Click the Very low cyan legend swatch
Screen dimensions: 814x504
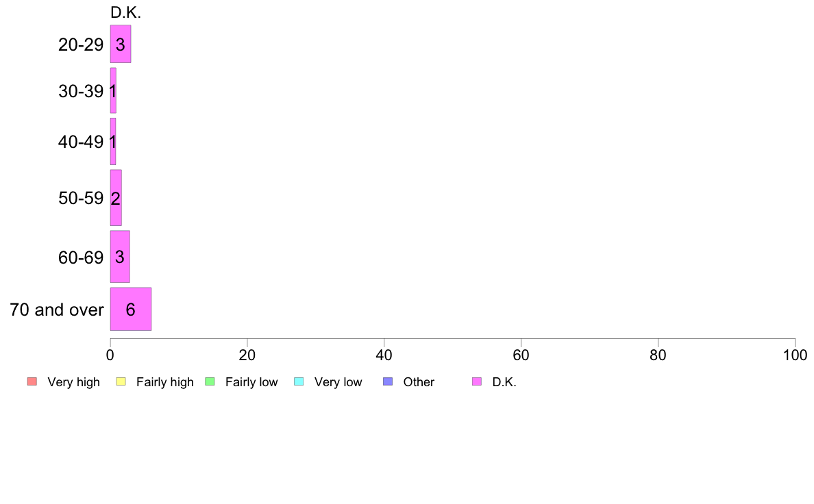299,381
